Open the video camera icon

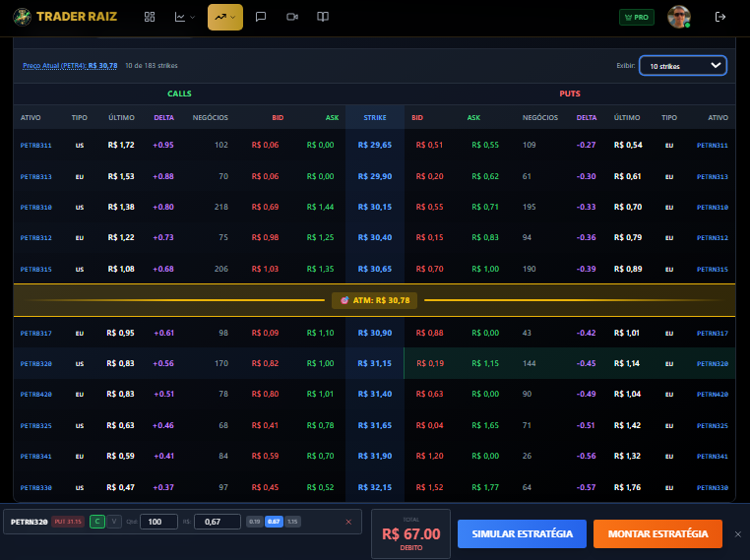292,17
